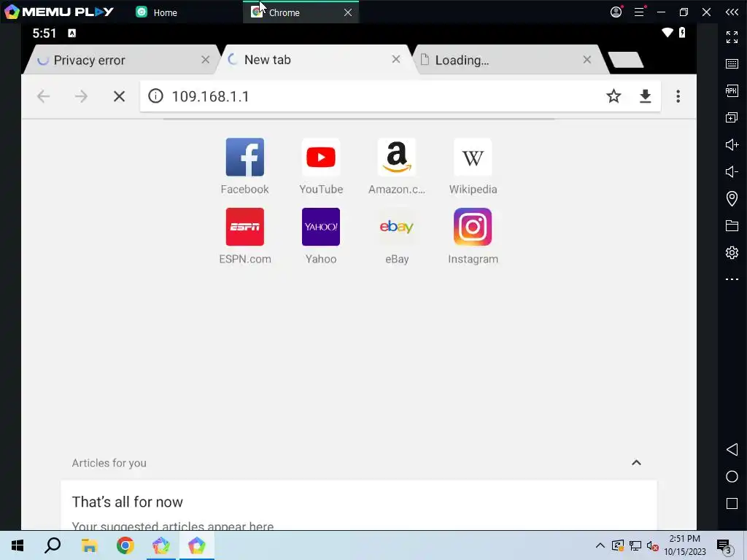The height and width of the screenshot is (560, 747).
Task: Tap Android recent apps square
Action: (x=732, y=503)
